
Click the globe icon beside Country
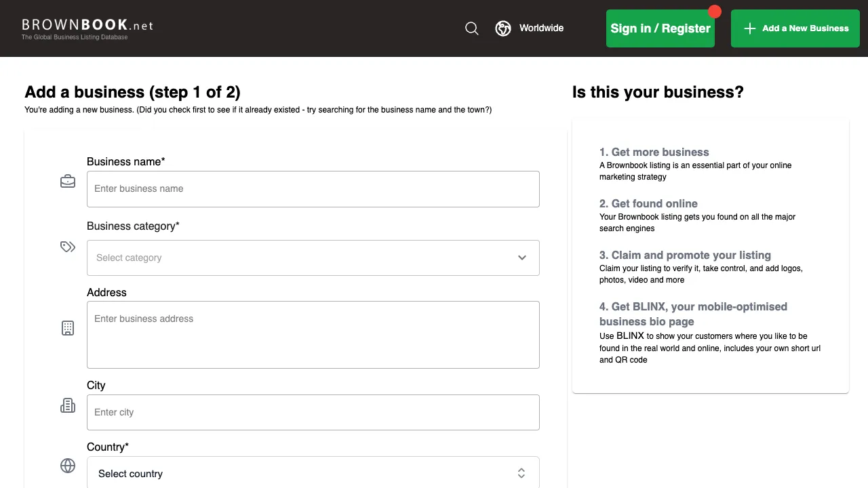click(68, 466)
